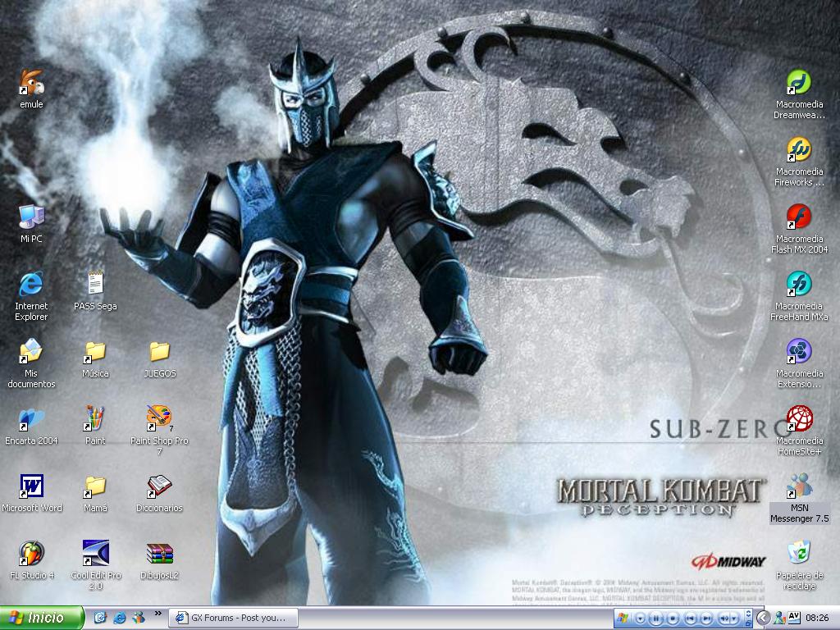Viewport: 840px width, 630px height.
Task: Expand hidden system tray icons
Action: (x=763, y=619)
